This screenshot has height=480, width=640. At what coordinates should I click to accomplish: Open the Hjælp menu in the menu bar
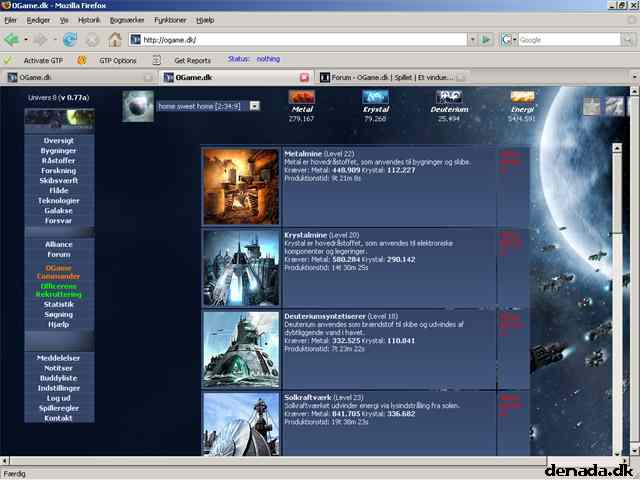click(205, 20)
